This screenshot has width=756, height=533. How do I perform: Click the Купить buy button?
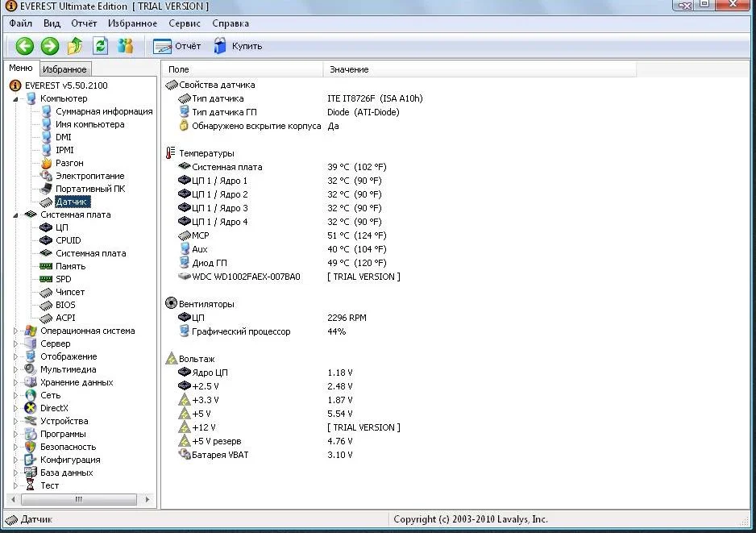(x=238, y=46)
